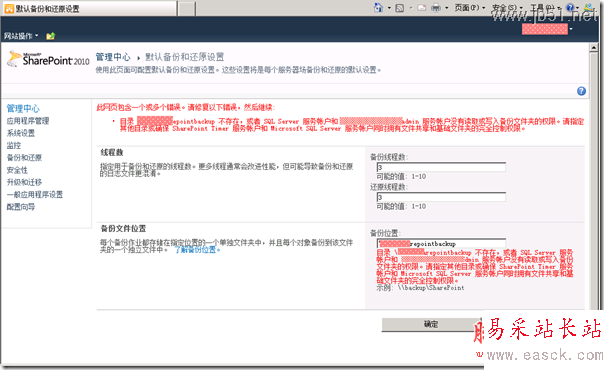Expand the user account menu arrow
The width and height of the screenshot is (604, 370).
click(x=571, y=29)
